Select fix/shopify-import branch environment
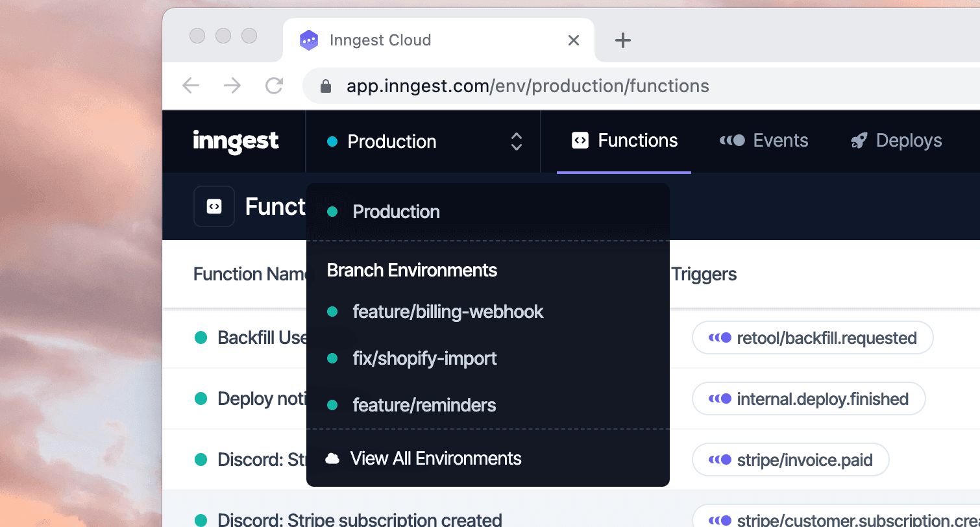980x527 pixels. click(x=424, y=358)
